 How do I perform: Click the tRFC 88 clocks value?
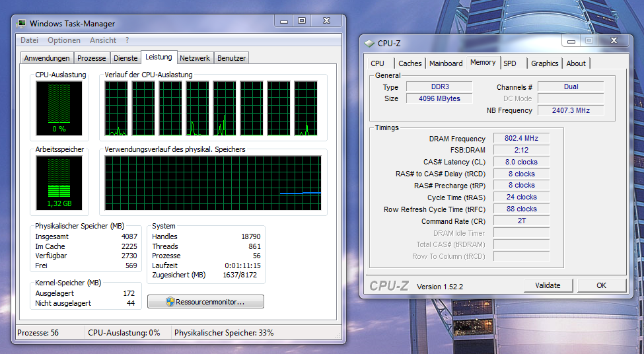coord(521,209)
